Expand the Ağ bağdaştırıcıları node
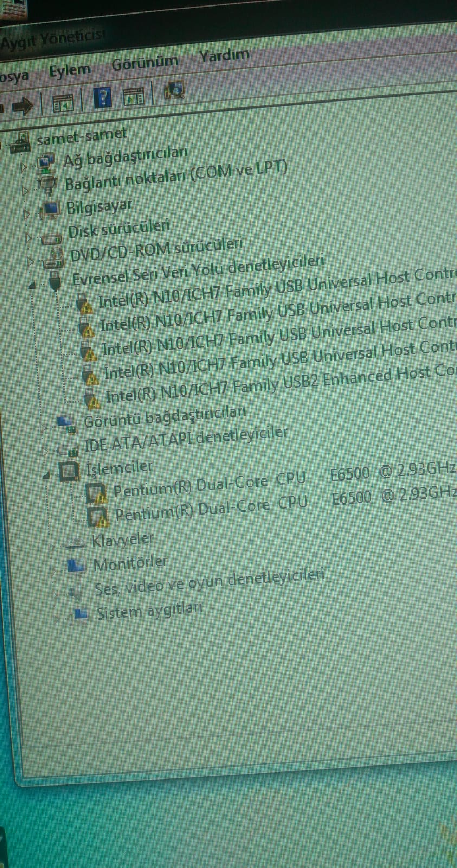Viewport: 457px width, 868px height. (x=23, y=167)
